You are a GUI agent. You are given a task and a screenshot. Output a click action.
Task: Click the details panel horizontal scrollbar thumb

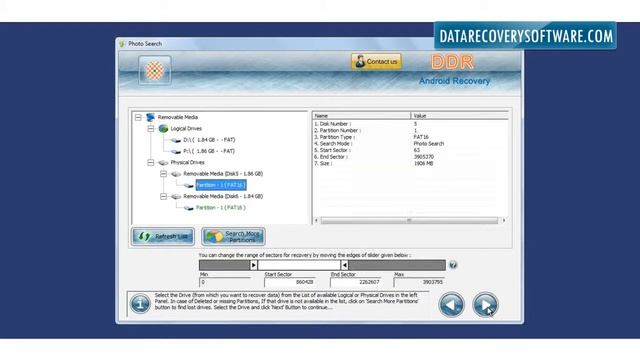click(x=409, y=220)
